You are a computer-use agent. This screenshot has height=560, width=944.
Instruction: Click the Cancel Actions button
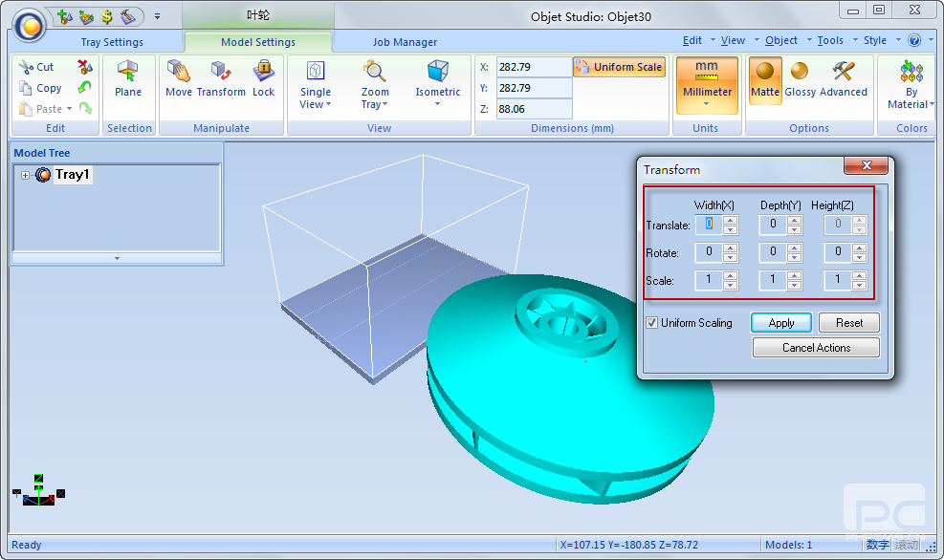815,348
